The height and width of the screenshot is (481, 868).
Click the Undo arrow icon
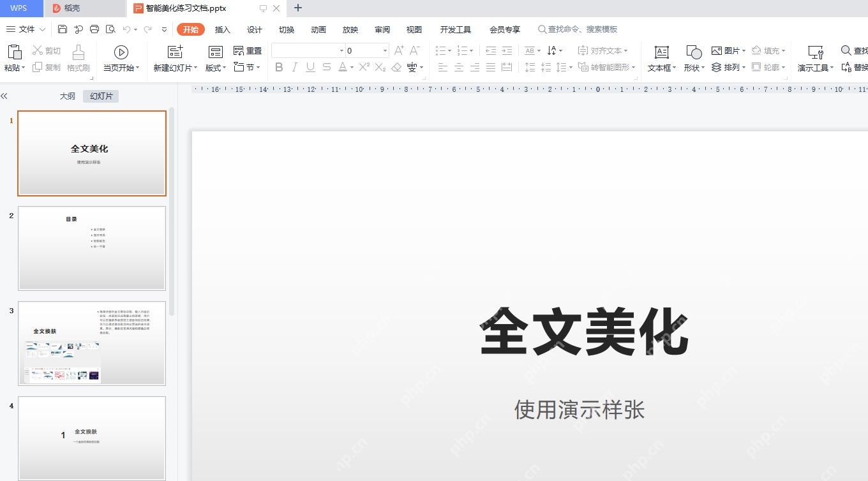tap(126, 29)
